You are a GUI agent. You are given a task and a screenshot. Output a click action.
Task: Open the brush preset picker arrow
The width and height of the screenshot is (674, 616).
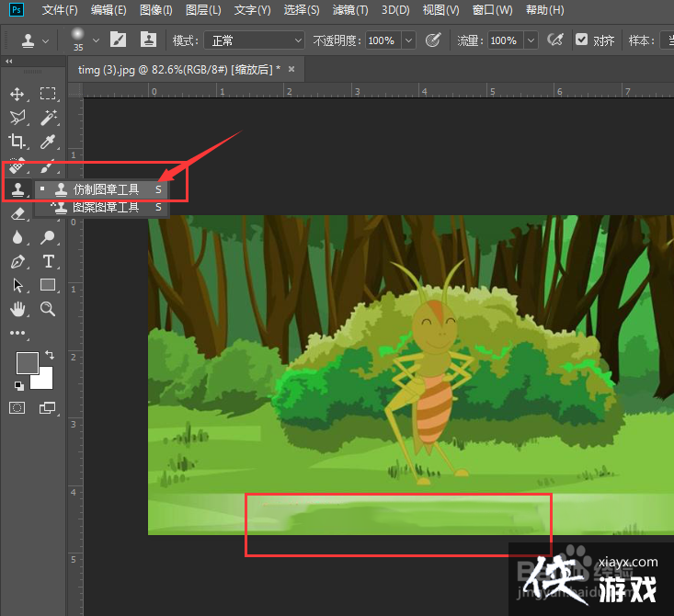(x=96, y=40)
